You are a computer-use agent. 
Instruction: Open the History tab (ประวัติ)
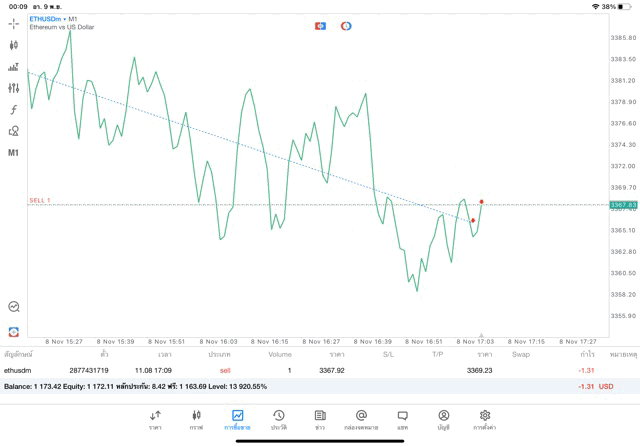click(x=278, y=419)
